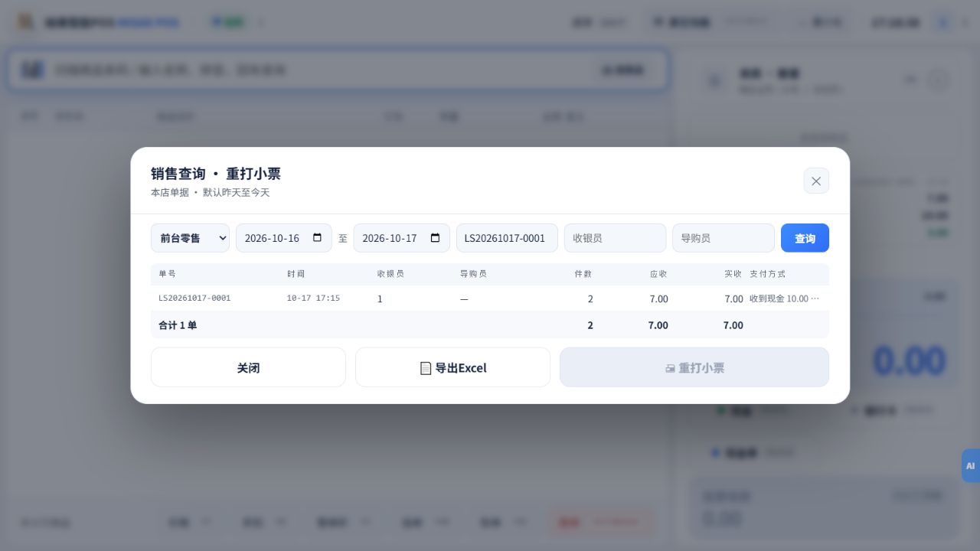
Task: Click item count 2 in the order row
Action: [590, 299]
